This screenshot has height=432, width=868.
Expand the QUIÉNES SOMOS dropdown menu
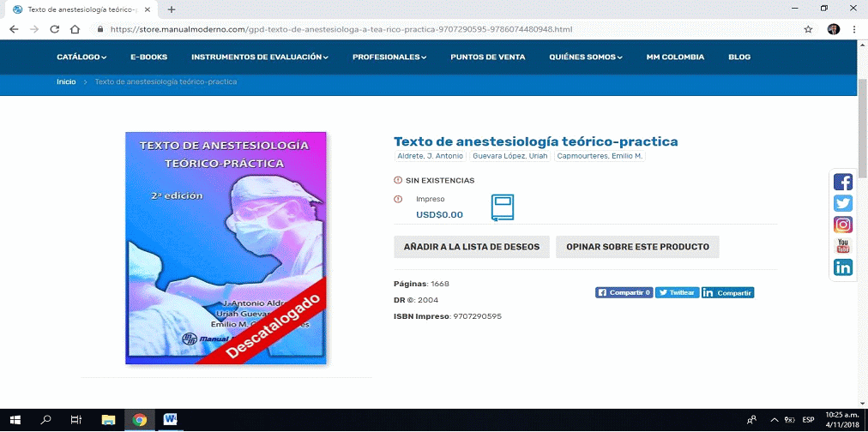pyautogui.click(x=586, y=57)
